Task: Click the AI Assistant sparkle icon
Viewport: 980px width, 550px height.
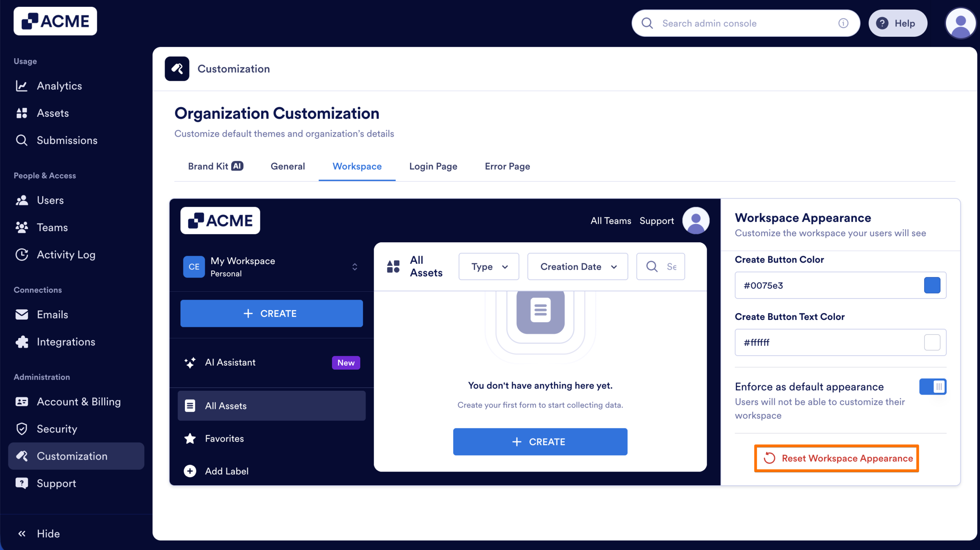Action: click(190, 362)
